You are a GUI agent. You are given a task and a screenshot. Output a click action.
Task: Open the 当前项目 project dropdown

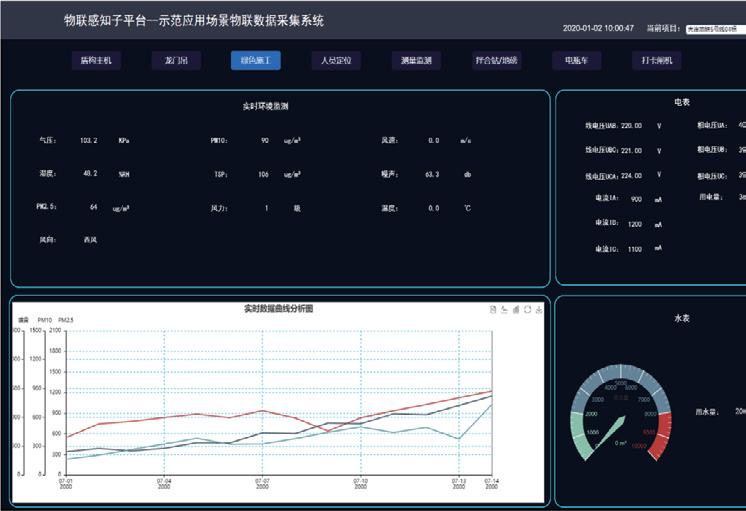[716, 29]
